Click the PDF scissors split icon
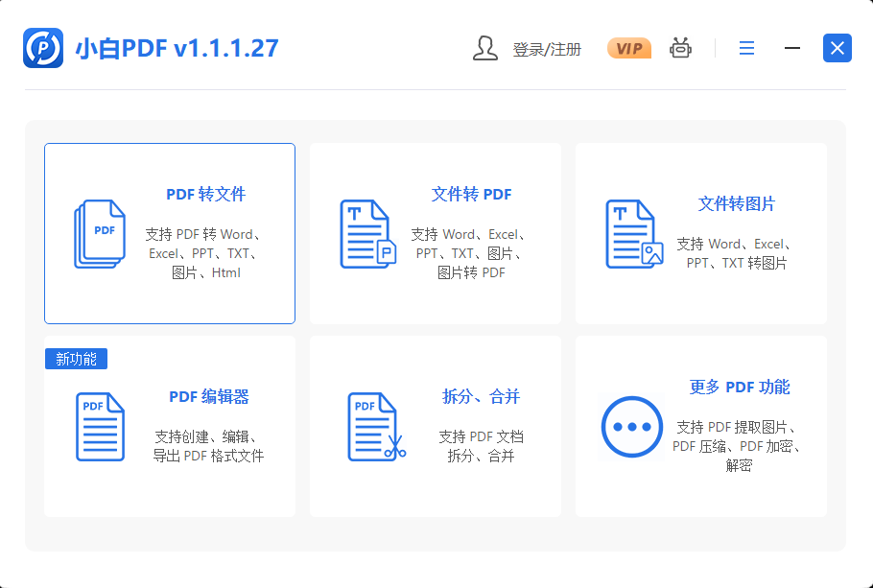 [x=376, y=427]
